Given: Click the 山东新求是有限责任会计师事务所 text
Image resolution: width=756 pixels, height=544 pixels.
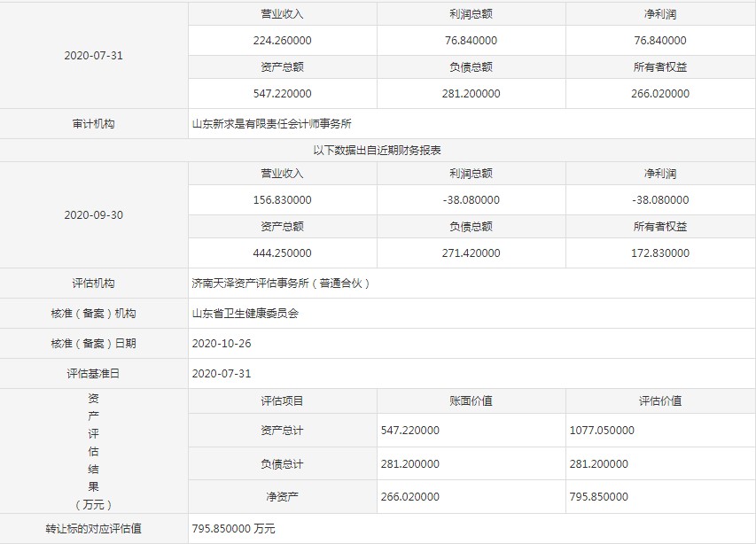Looking at the screenshot, I should pyautogui.click(x=277, y=124).
